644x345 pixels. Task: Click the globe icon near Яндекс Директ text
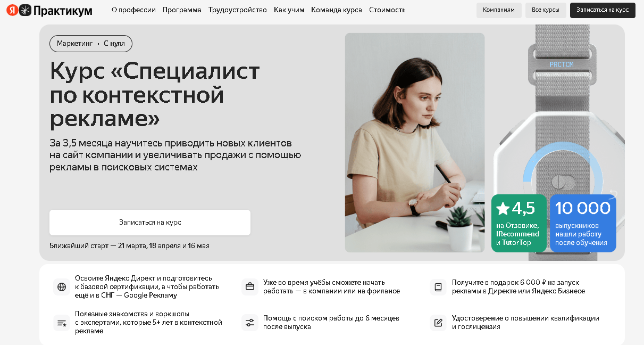pyautogui.click(x=62, y=287)
